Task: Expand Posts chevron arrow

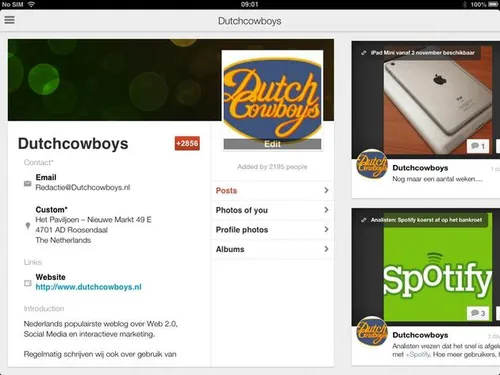Action: [326, 190]
